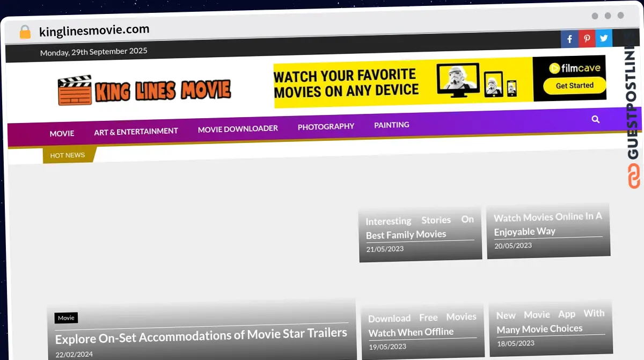This screenshot has width=644, height=360.
Task: Open the Movie menu item
Action: point(62,133)
